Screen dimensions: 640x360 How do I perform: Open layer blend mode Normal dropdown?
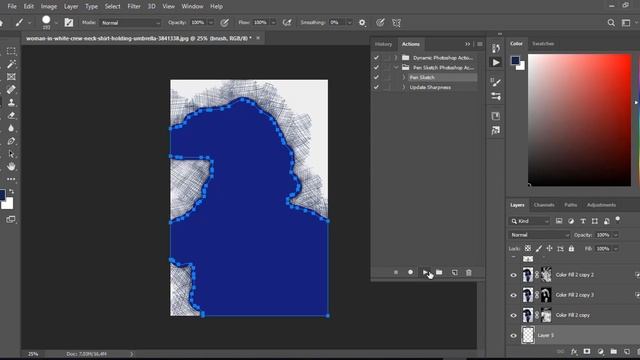point(540,235)
